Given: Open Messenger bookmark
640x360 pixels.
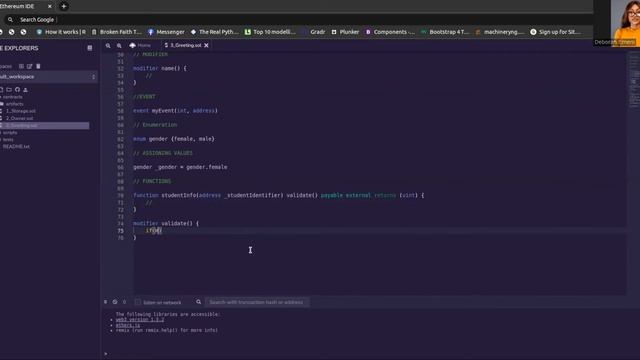Looking at the screenshot, I should (166, 32).
